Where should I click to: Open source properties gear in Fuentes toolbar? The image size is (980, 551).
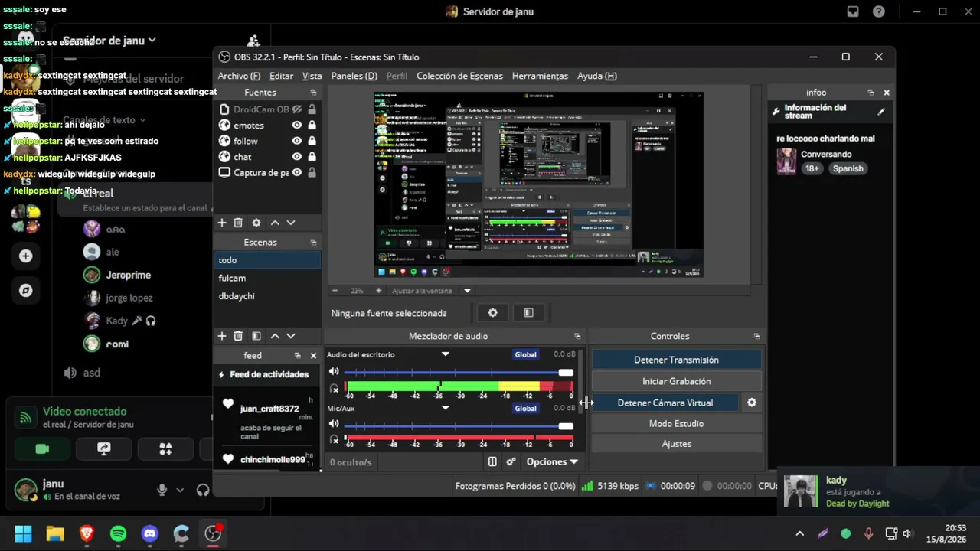pos(256,223)
